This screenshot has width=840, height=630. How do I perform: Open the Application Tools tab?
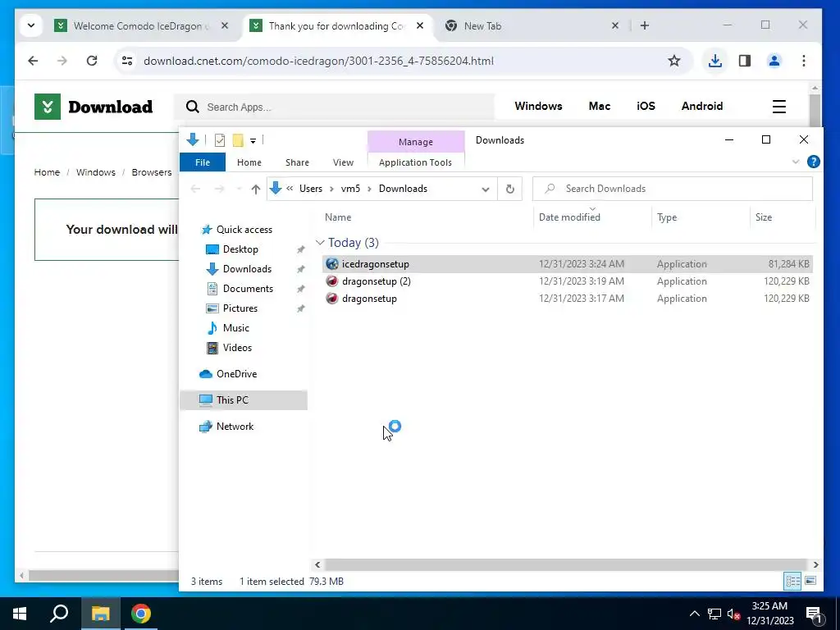pyautogui.click(x=415, y=162)
